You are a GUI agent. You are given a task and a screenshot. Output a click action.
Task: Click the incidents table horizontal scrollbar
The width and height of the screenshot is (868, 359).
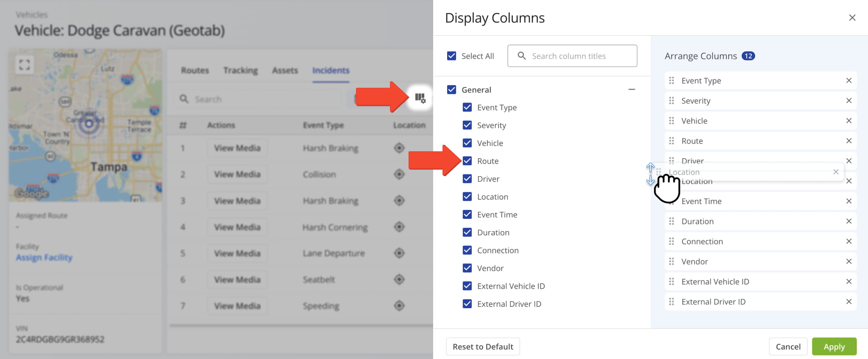(x=301, y=326)
